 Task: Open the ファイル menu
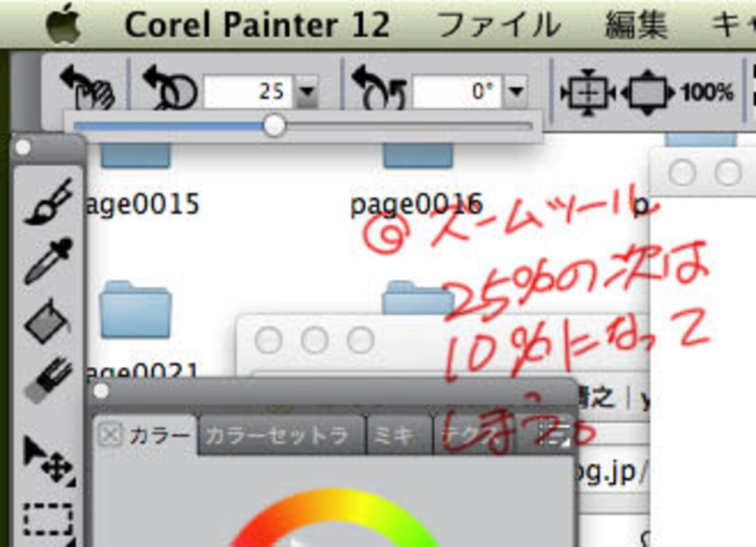[x=499, y=25]
